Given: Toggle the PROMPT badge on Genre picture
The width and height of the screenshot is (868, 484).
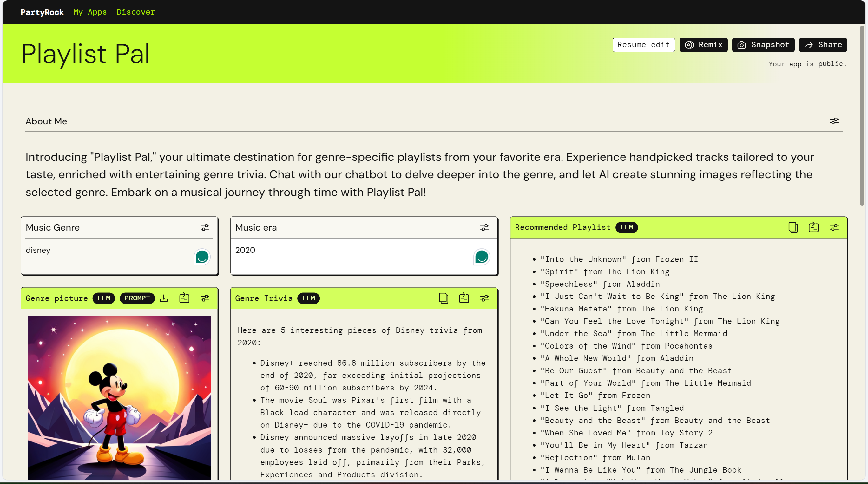Looking at the screenshot, I should pyautogui.click(x=137, y=298).
